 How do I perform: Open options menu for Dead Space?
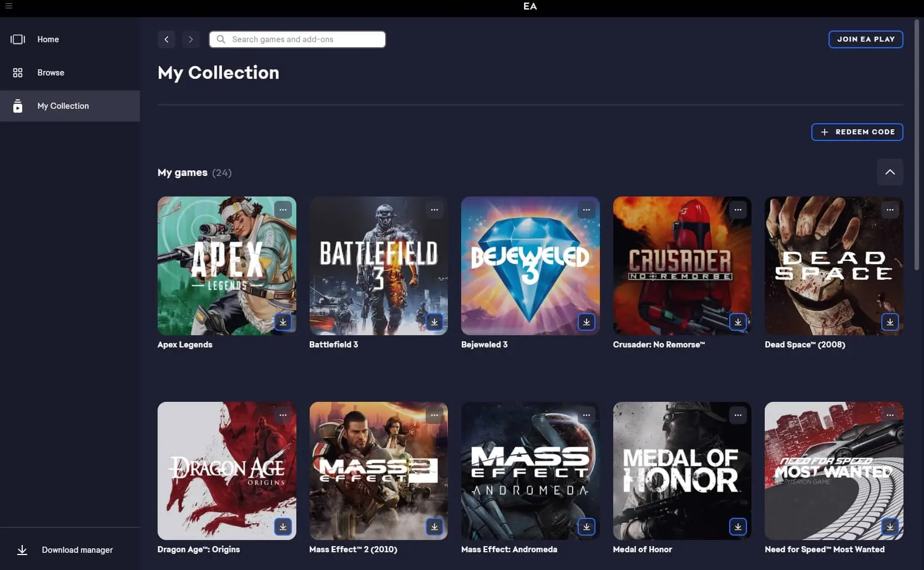[x=890, y=210]
